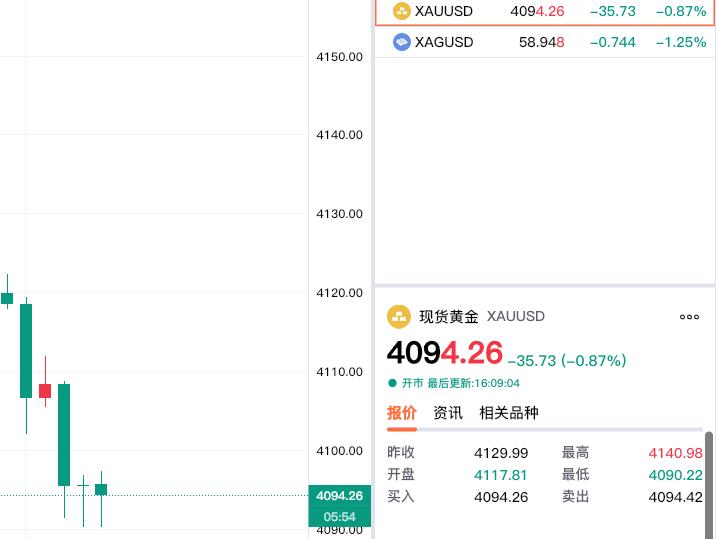Select the XAUUSD row in the watchlist

coord(545,12)
